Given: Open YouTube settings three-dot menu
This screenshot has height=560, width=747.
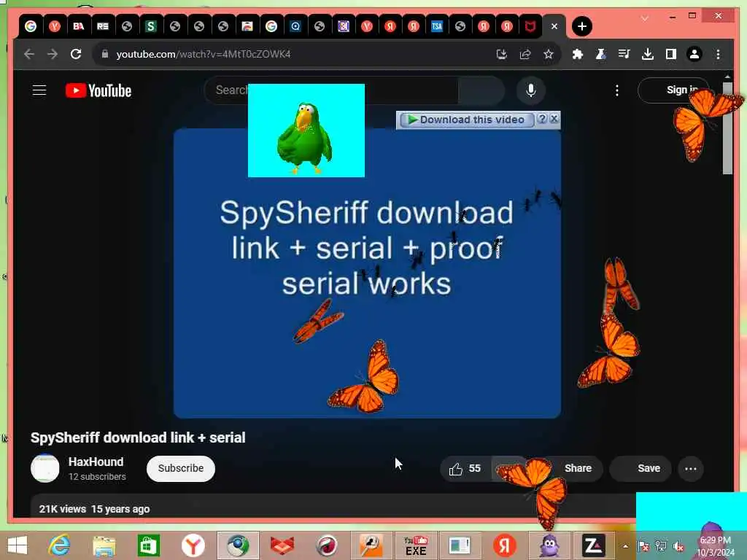Looking at the screenshot, I should [x=617, y=90].
